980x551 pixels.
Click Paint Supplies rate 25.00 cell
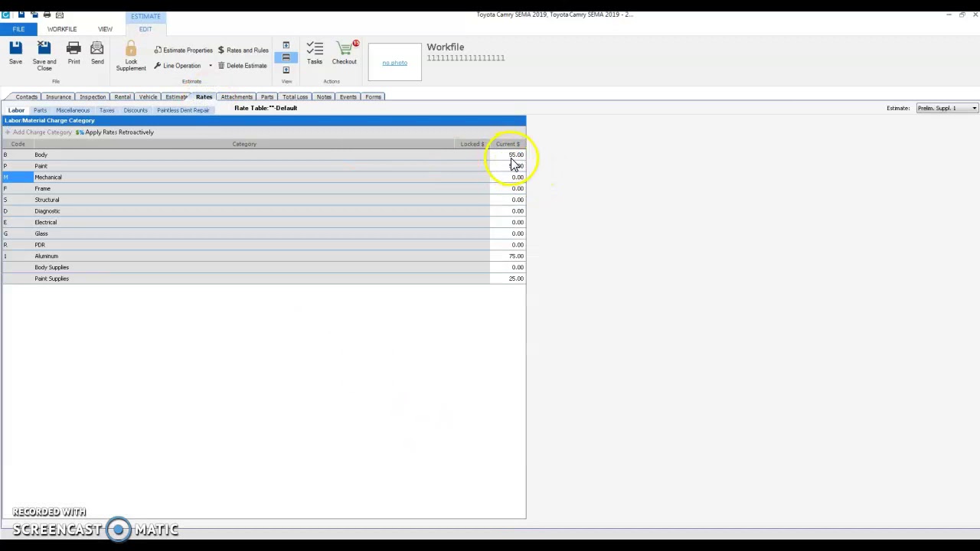click(508, 279)
